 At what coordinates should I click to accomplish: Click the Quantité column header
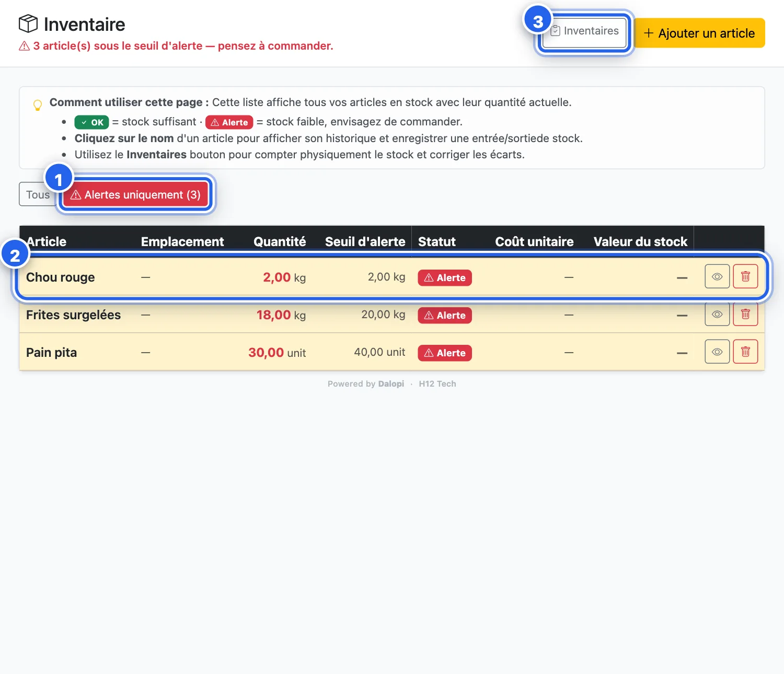(x=280, y=241)
